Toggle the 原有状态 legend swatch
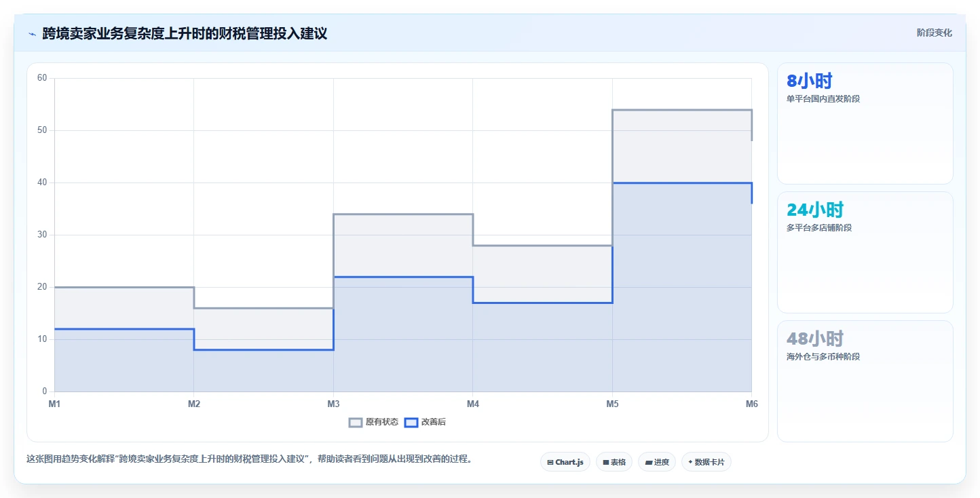Screen dimensions: 980x498 tap(356, 422)
